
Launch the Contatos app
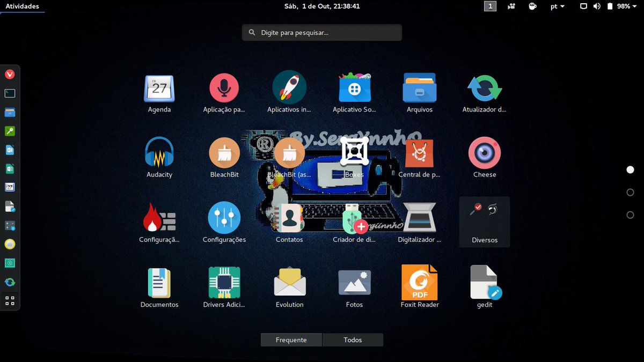pos(289,218)
